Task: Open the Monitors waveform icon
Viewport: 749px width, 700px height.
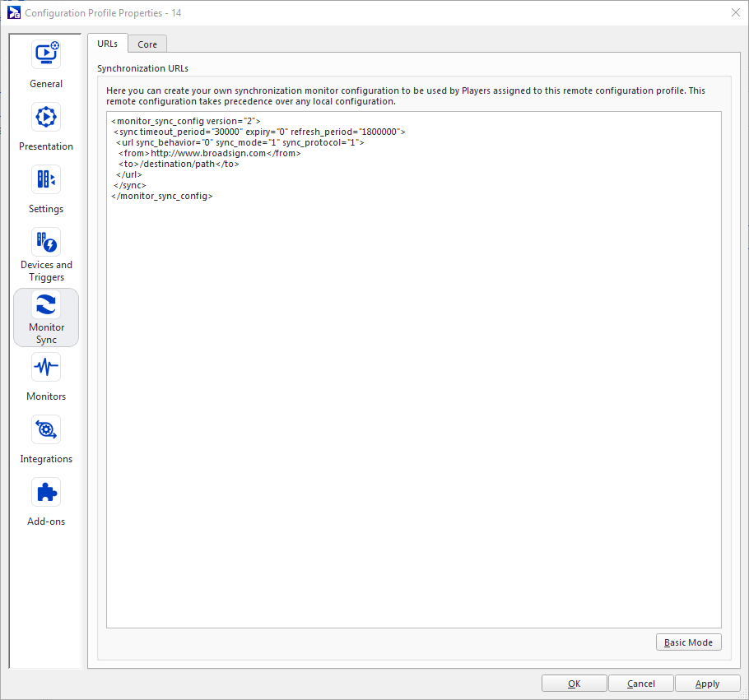Action: click(46, 367)
